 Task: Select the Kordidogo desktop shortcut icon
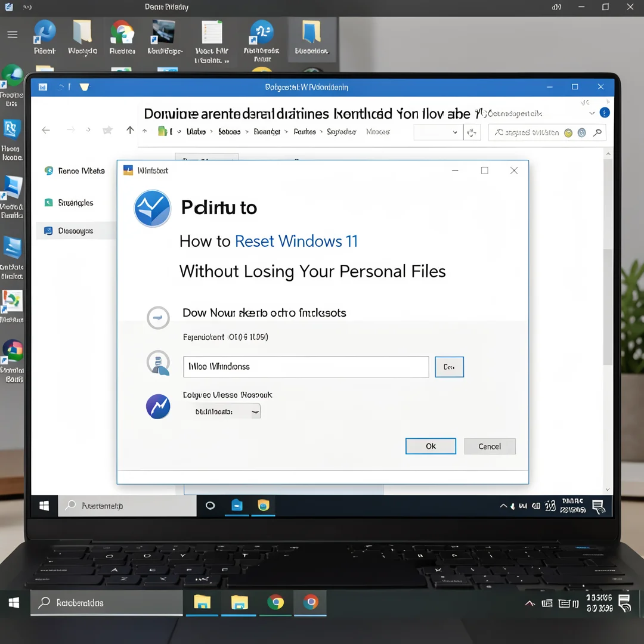pos(165,37)
